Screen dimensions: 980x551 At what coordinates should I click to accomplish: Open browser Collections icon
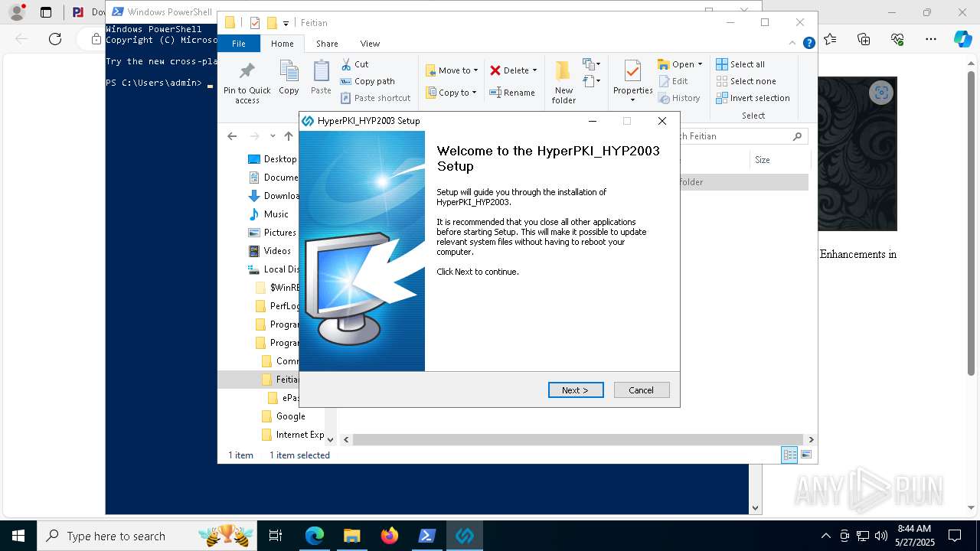tap(864, 39)
